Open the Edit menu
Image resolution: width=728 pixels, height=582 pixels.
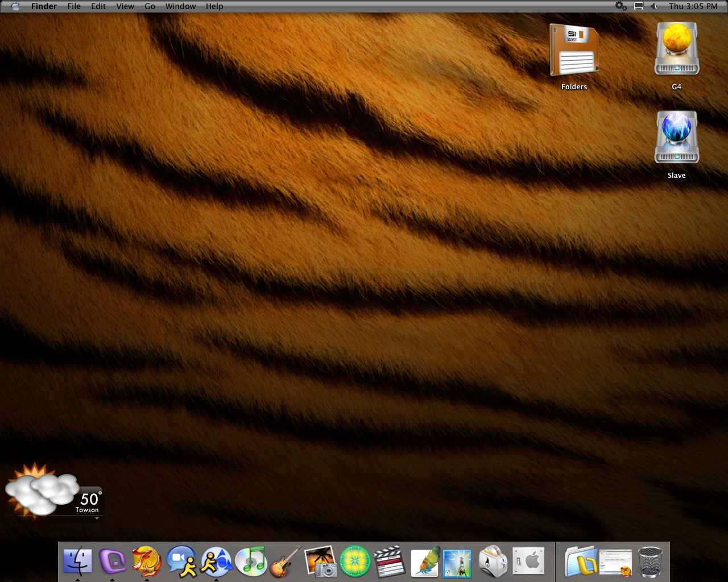point(98,6)
